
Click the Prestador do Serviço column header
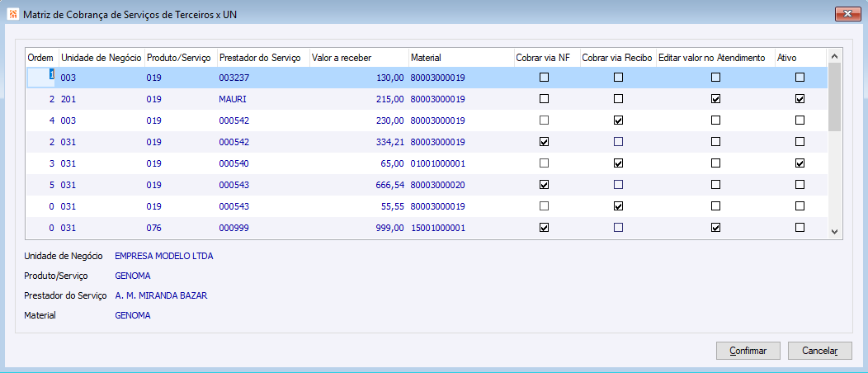[x=263, y=58]
